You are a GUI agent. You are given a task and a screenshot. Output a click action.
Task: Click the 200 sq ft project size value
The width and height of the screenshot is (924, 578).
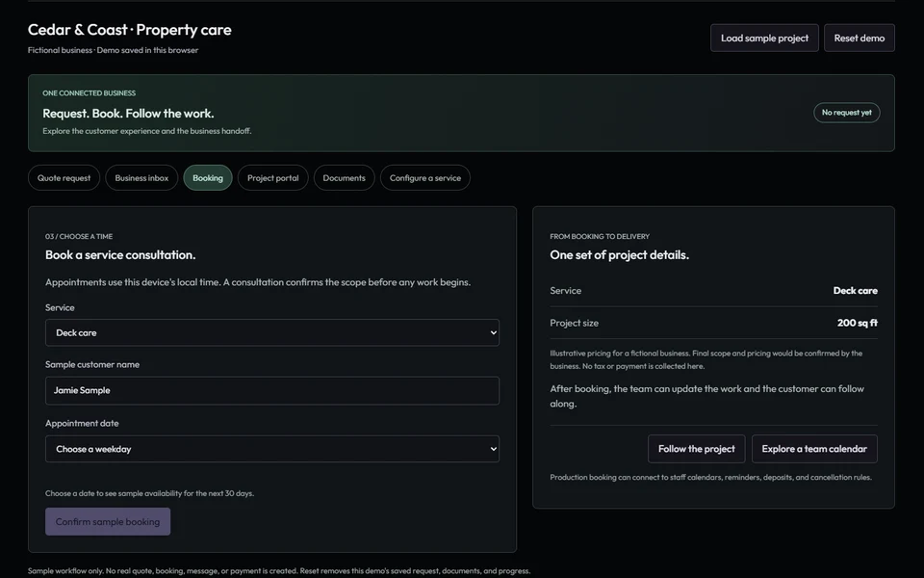[858, 323]
